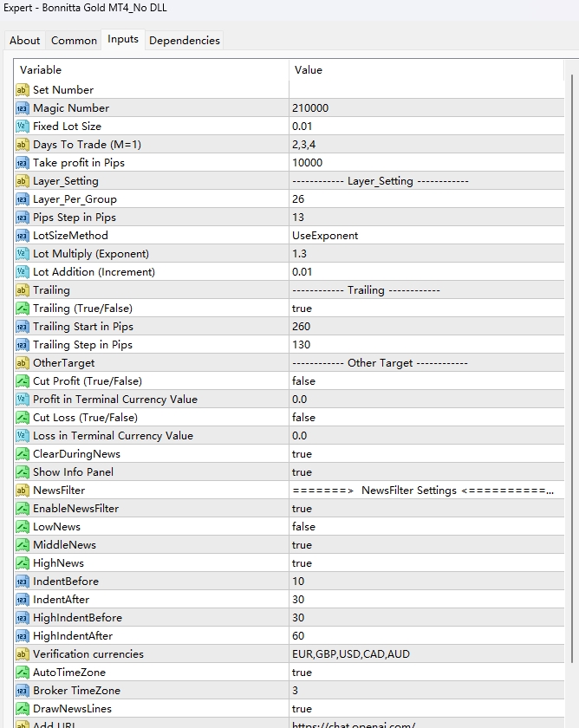
Task: Click the Trailing (True/False) bool icon
Action: point(23,309)
